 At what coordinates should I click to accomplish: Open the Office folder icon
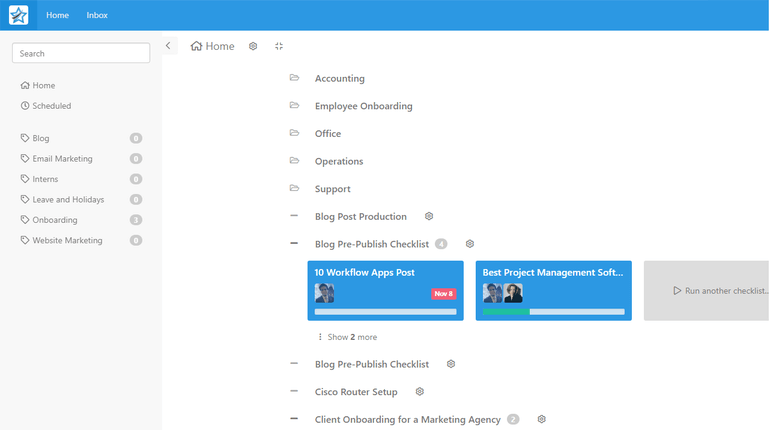(x=294, y=133)
